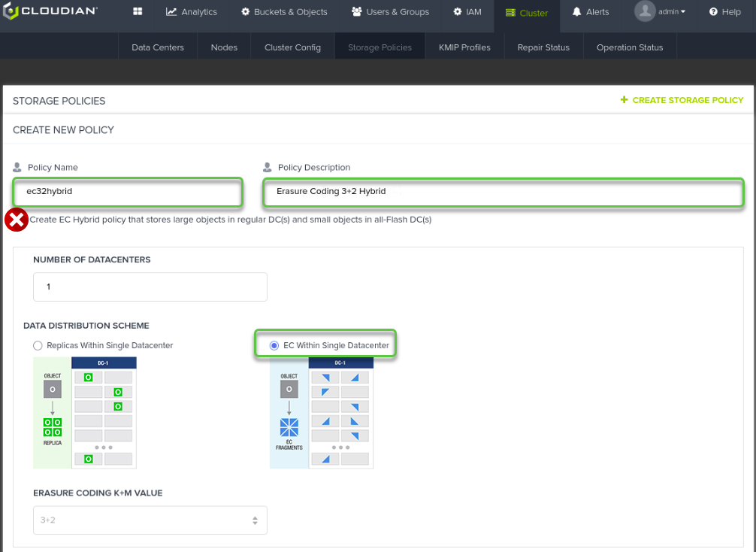Click the admin user avatar icon
This screenshot has width=756, height=552.
click(645, 11)
